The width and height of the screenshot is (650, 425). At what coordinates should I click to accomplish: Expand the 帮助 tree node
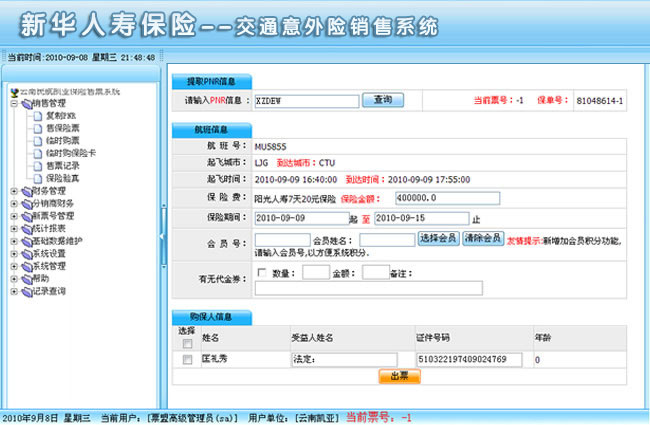point(14,279)
